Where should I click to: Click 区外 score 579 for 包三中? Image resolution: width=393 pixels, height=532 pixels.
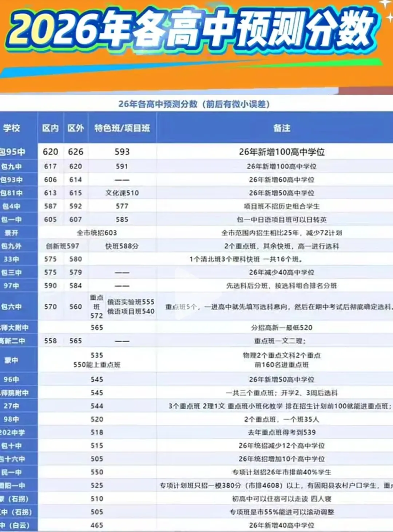coord(76,272)
